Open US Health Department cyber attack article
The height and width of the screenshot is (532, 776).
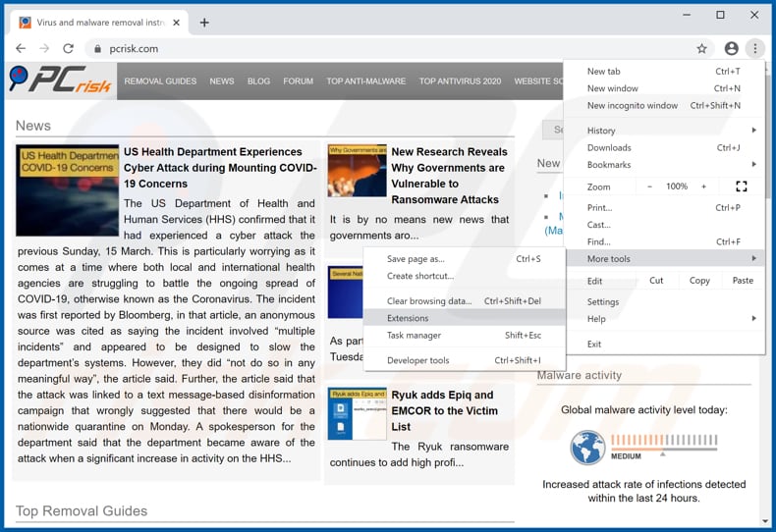(212, 167)
